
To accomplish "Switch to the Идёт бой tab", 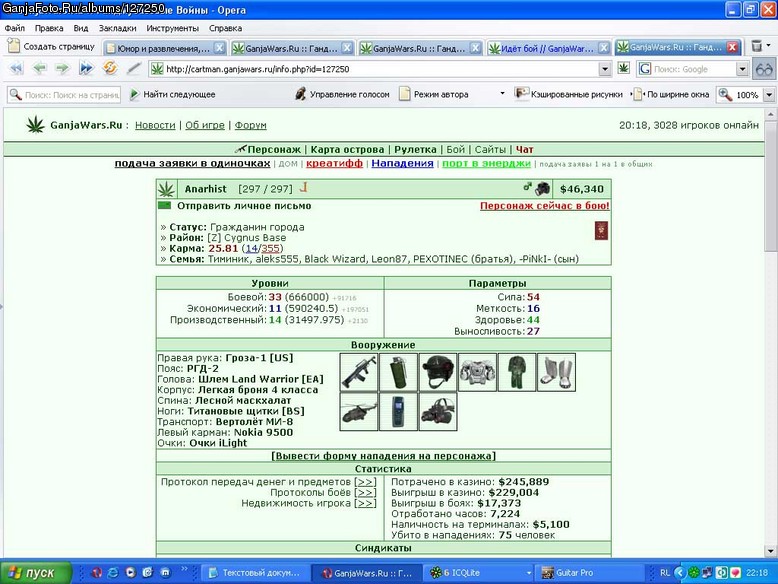I will (x=547, y=48).
